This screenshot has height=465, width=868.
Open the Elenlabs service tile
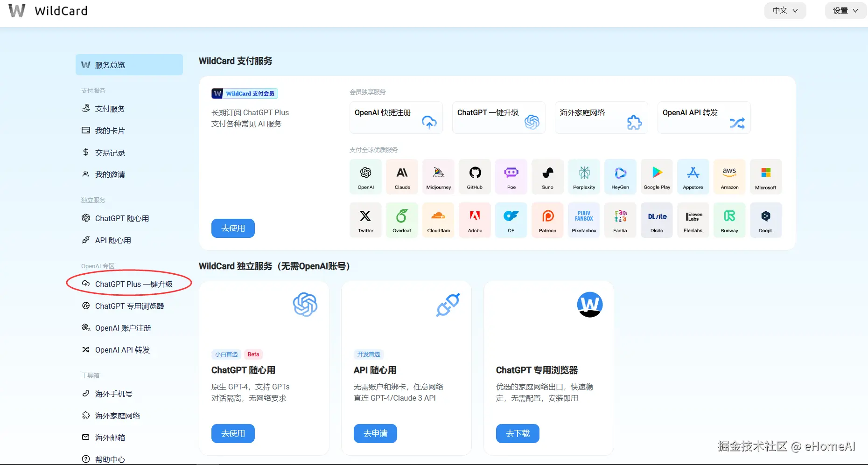(693, 220)
